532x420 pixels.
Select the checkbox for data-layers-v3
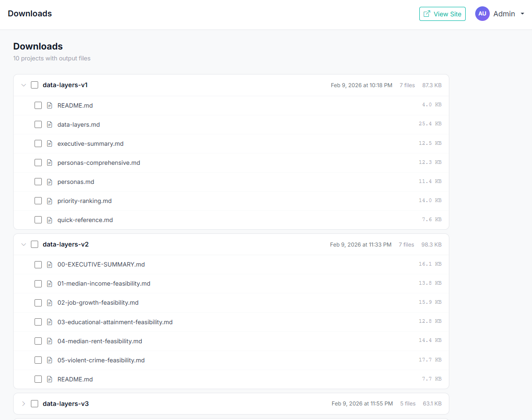(34, 403)
